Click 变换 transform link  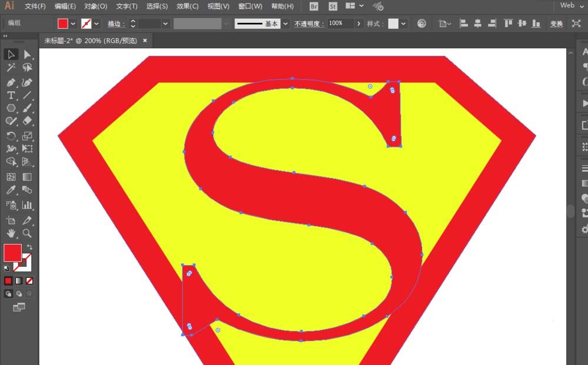[x=556, y=24]
